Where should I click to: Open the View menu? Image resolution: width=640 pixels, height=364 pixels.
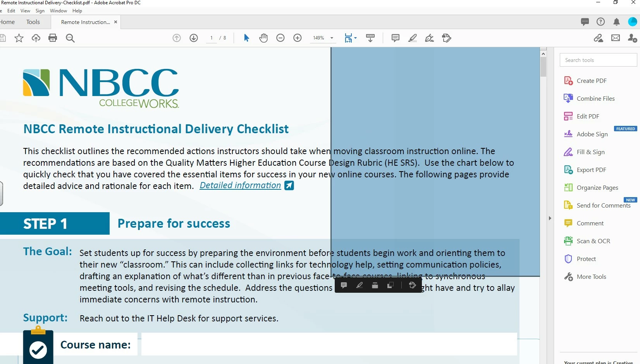[25, 11]
